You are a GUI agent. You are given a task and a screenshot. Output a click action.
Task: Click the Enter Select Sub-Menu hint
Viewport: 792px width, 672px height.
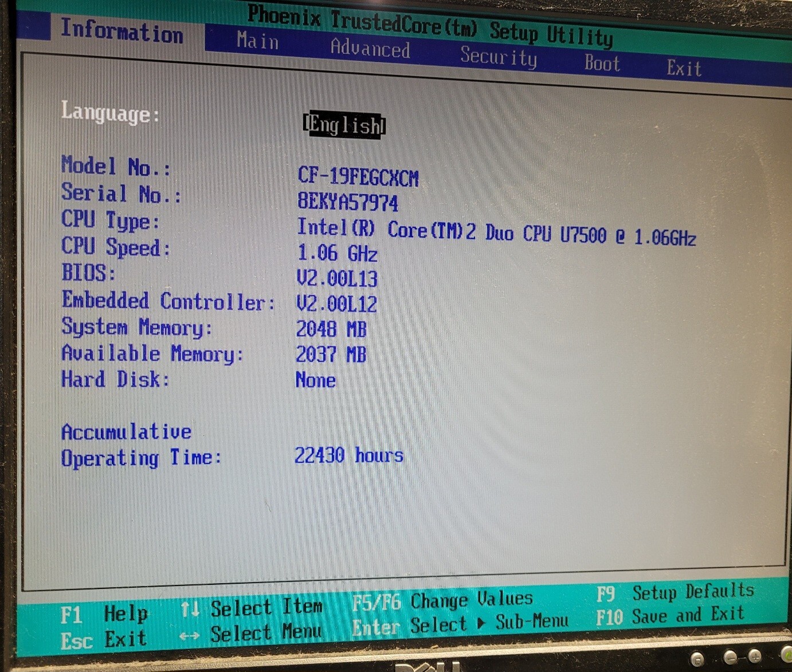460,625
